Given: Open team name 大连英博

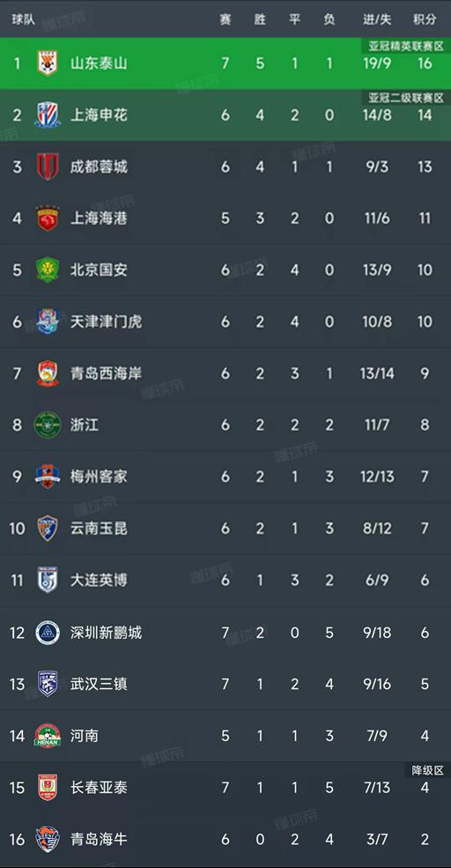Looking at the screenshot, I should click(99, 580).
